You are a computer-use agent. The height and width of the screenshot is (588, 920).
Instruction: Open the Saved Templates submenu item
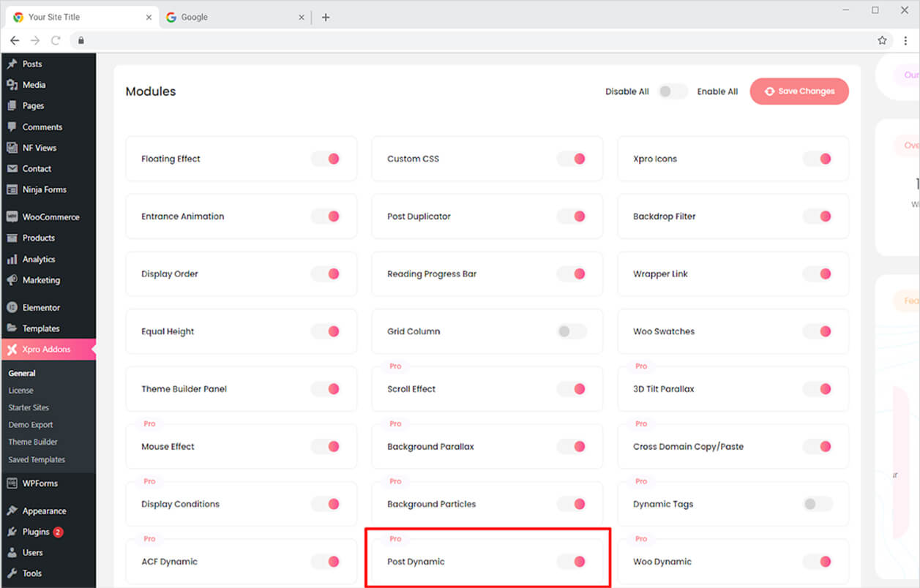click(x=37, y=459)
